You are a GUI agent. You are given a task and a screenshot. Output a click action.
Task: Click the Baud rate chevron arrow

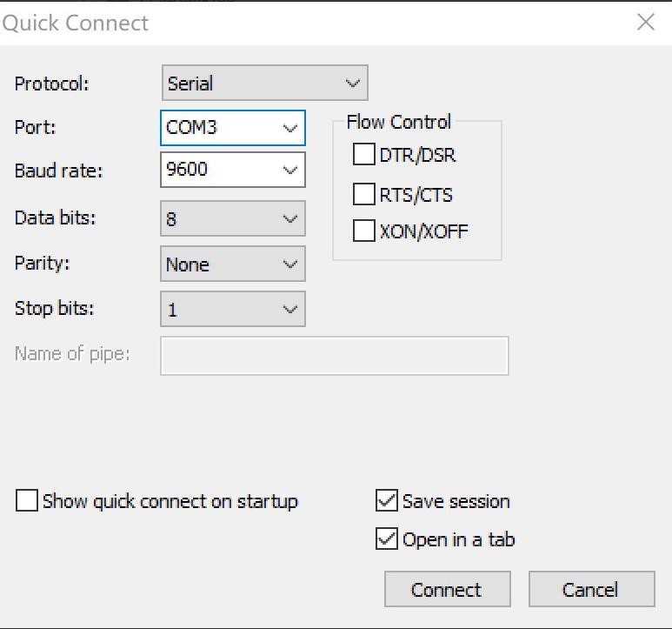click(x=290, y=170)
